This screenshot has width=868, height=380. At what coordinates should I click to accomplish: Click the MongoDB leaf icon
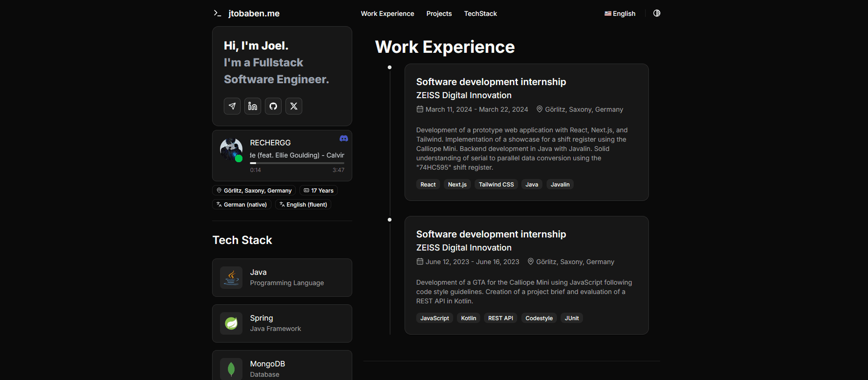coord(231,369)
